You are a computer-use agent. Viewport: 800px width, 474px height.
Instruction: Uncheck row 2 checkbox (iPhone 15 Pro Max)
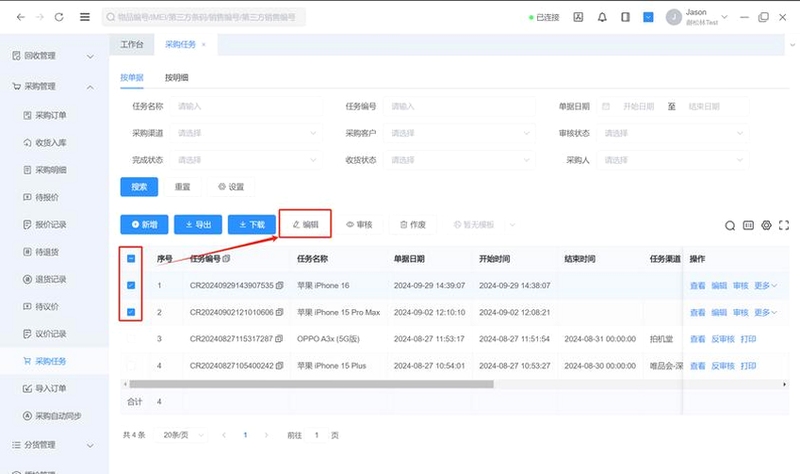point(131,312)
